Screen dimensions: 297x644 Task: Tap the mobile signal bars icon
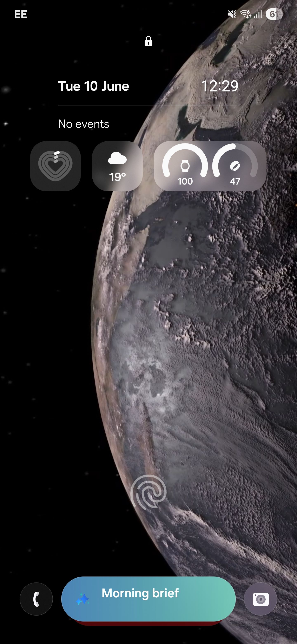(x=258, y=14)
